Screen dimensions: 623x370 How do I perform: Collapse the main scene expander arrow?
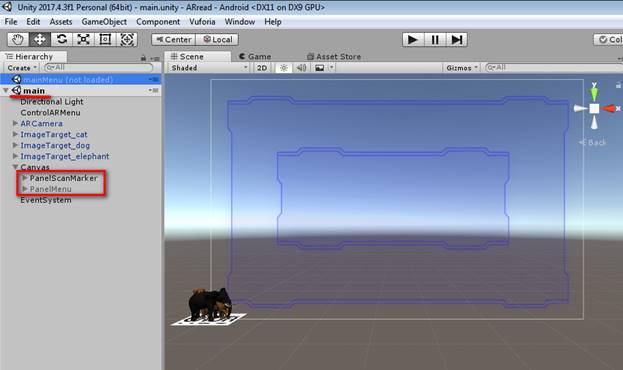(x=6, y=91)
